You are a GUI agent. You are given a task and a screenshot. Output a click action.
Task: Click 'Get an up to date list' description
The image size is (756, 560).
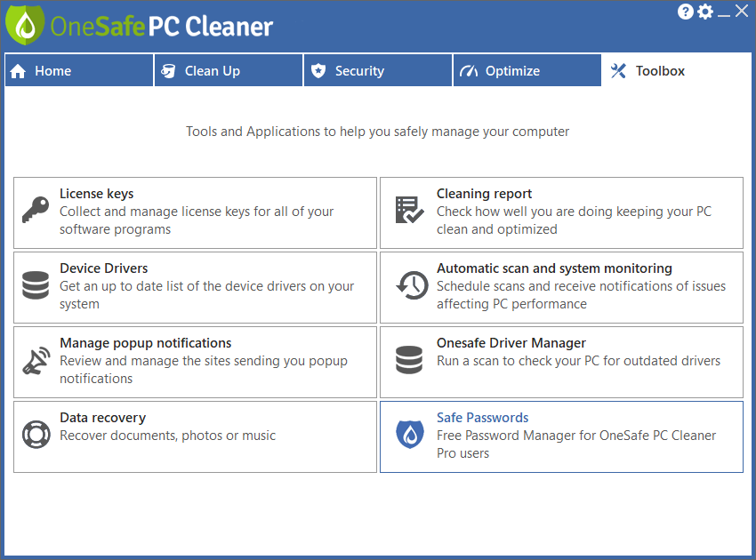coord(207,295)
